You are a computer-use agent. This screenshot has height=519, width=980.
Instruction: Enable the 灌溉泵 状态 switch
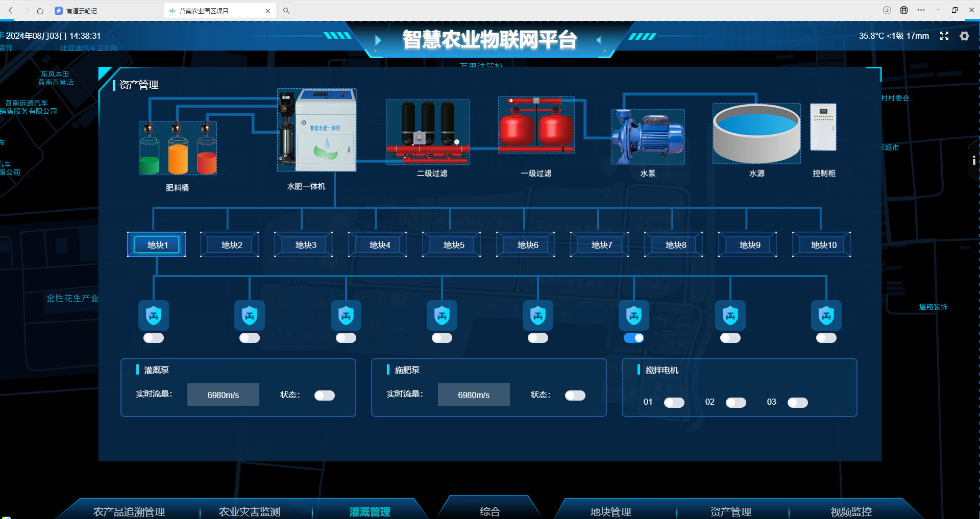(x=324, y=395)
